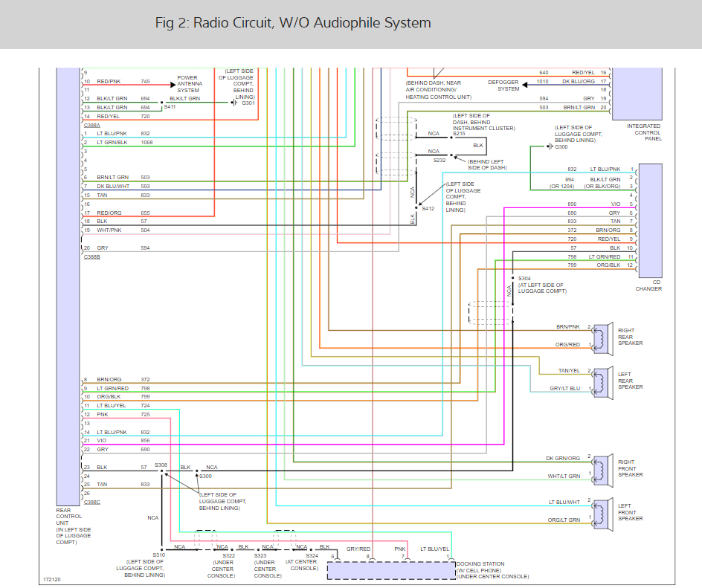
Task: Click the S308 splice label
Action: pyautogui.click(x=161, y=465)
